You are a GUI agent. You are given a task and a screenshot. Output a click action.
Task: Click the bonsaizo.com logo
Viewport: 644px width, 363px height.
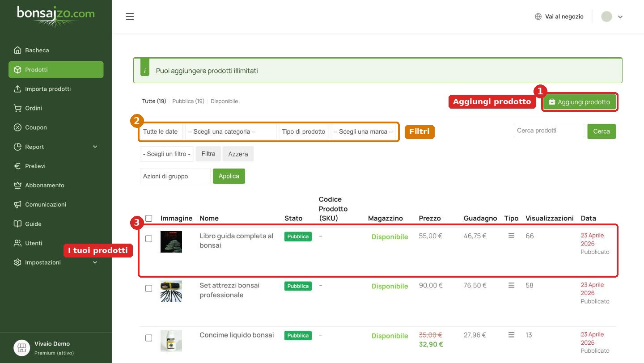point(56,16)
